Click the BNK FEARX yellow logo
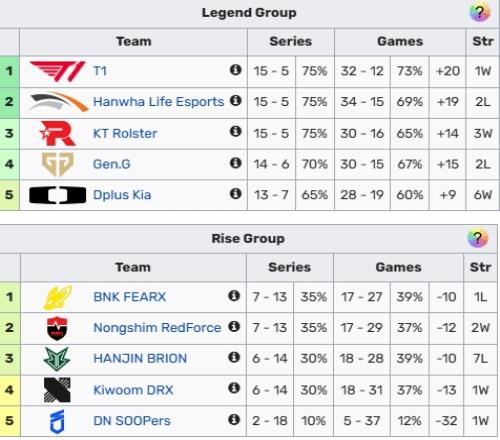Image resolution: width=500 pixels, height=440 pixels. [57, 297]
